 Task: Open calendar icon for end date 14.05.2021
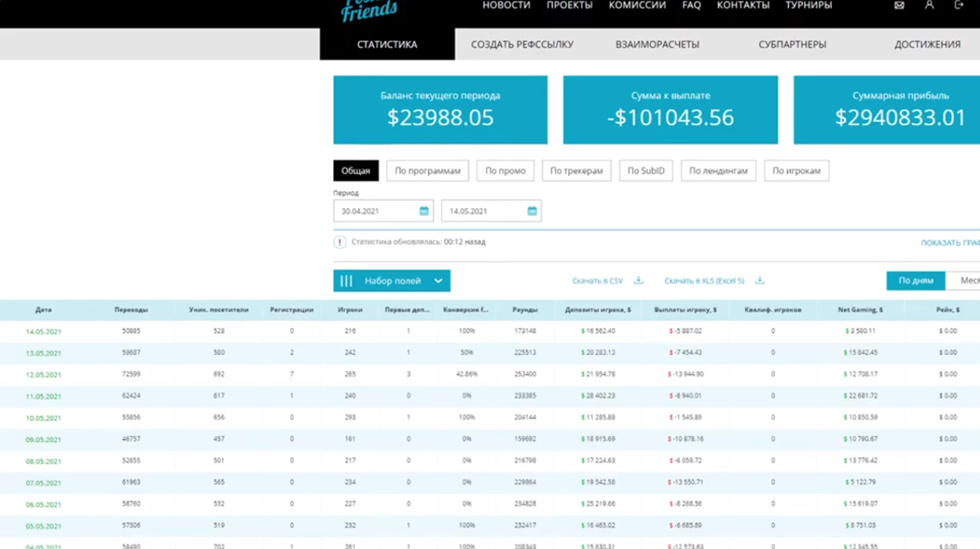(x=532, y=211)
